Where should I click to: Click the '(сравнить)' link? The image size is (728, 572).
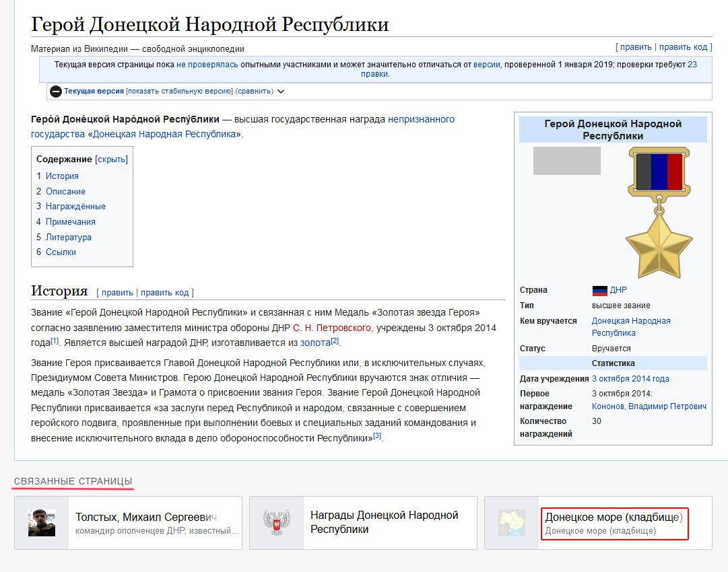(x=255, y=92)
